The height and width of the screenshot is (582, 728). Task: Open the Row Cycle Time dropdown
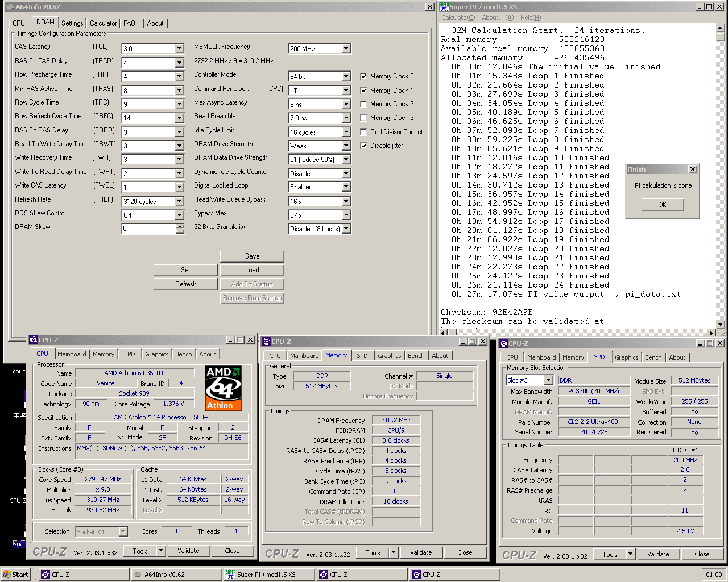179,104
